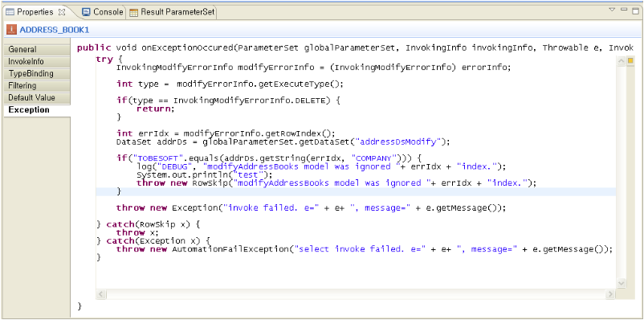Place cursor on the highlighted closing brace line
Image resolution: width=644 pixels, height=320 pixels.
[x=356, y=191]
